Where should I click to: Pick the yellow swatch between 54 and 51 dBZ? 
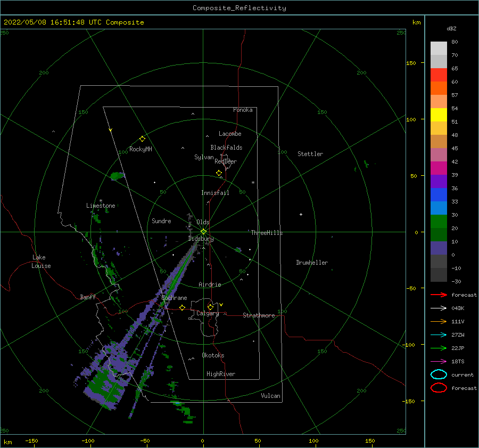point(439,115)
